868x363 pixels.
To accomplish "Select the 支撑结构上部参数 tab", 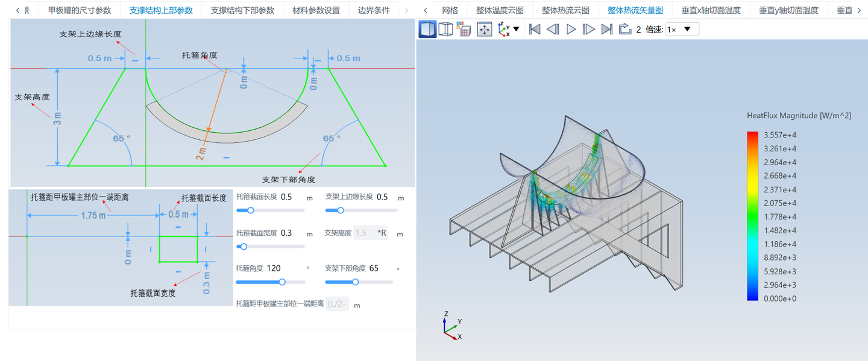I will point(161,10).
